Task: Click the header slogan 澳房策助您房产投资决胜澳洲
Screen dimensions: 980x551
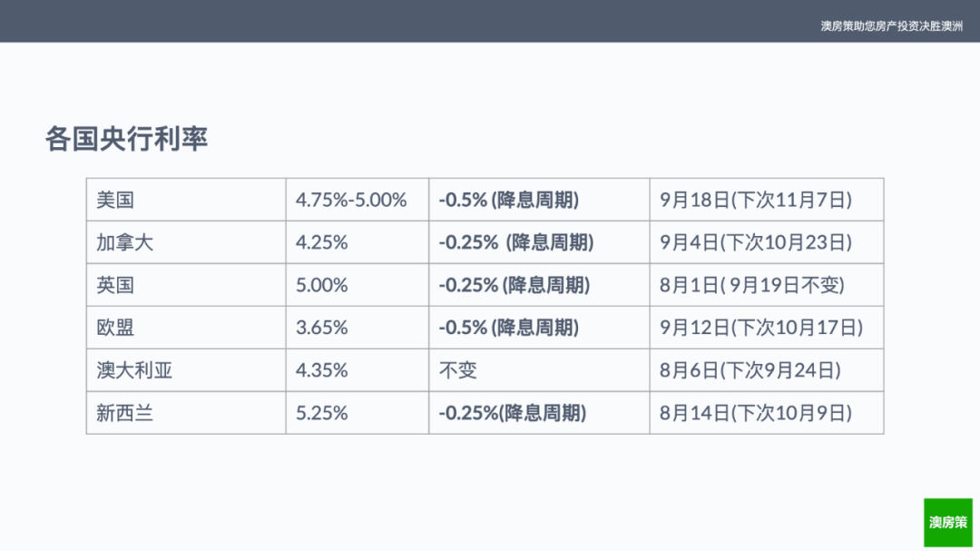Action: (x=891, y=26)
